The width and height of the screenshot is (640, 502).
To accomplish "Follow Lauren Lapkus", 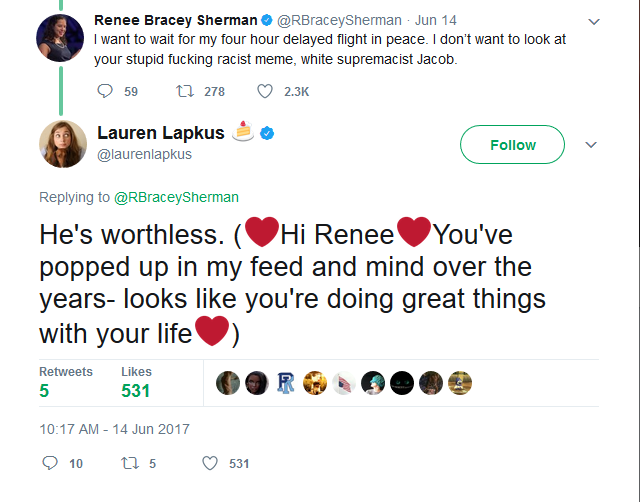I will pos(512,144).
